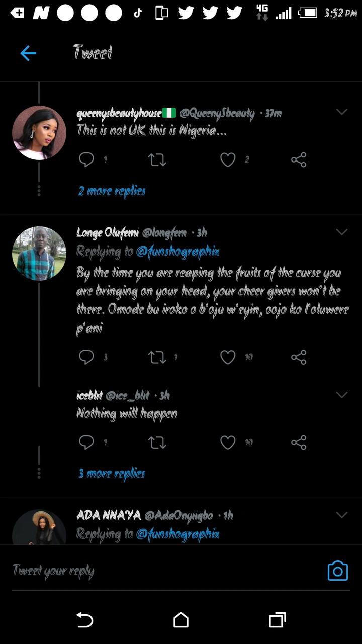Share the queenysbeautyhouse tweet
The height and width of the screenshot is (644, 362).
coord(299,160)
